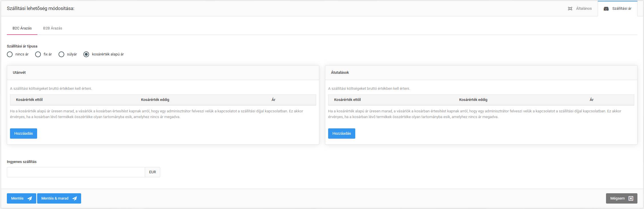Open the B2B Árazás tab
The width and height of the screenshot is (644, 209).
coord(53,28)
